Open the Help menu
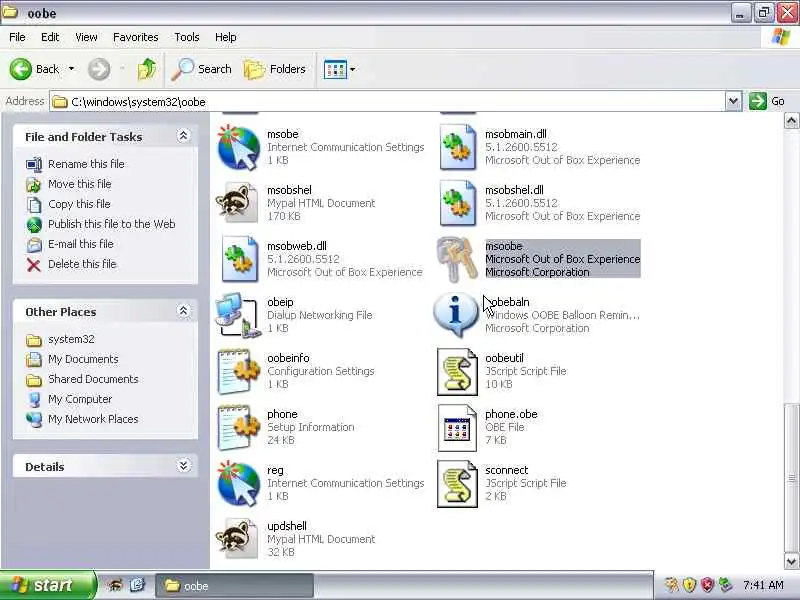 pyautogui.click(x=226, y=37)
